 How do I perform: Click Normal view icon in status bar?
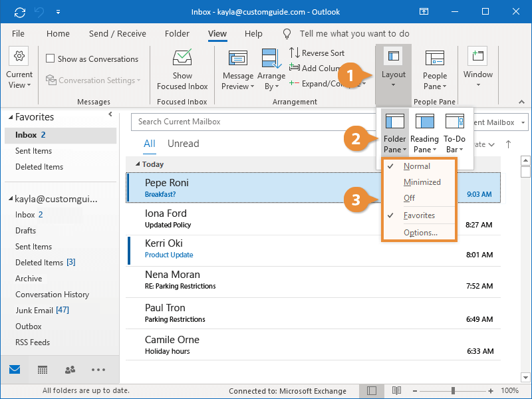[x=372, y=391]
